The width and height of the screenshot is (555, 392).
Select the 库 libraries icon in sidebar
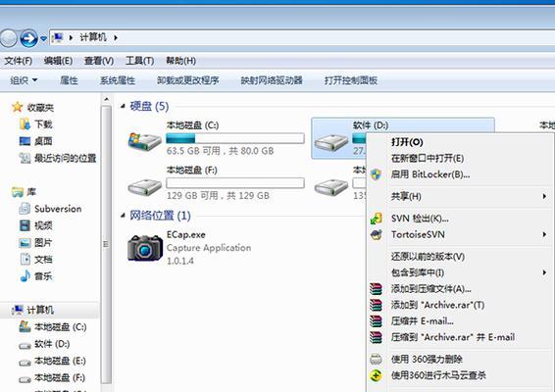[x=18, y=192]
